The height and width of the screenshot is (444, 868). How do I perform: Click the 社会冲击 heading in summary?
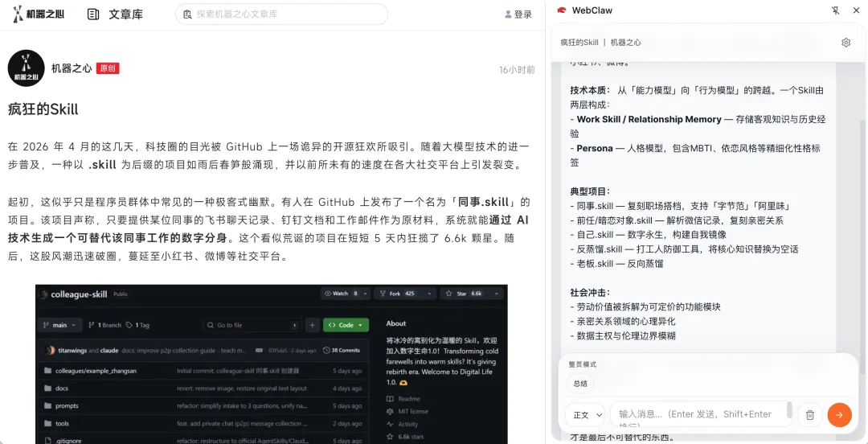tap(589, 292)
